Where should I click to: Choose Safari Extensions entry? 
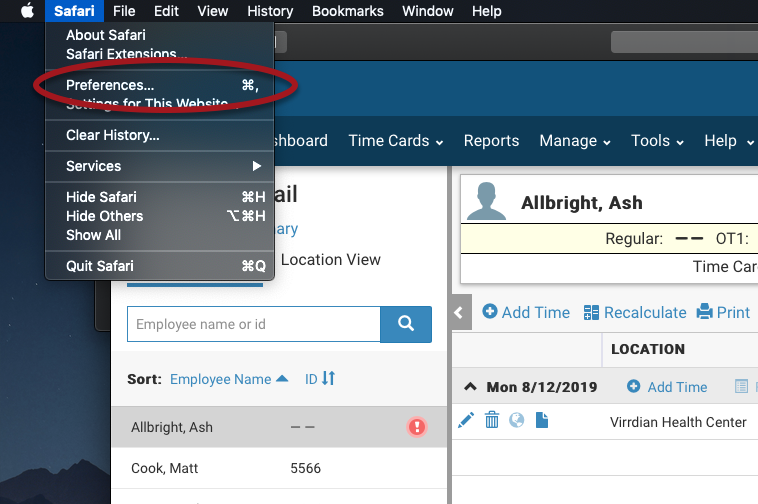pyautogui.click(x=160, y=54)
